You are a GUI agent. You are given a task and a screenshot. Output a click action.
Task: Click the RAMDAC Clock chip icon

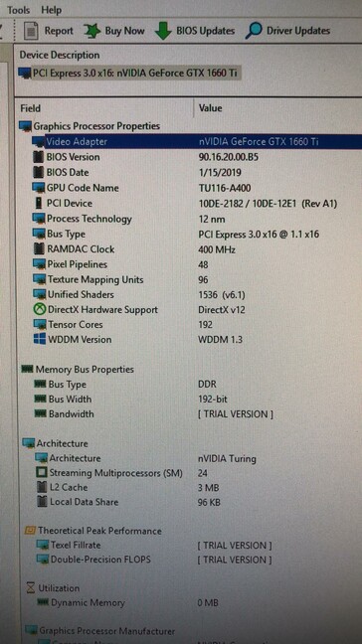(x=39, y=248)
